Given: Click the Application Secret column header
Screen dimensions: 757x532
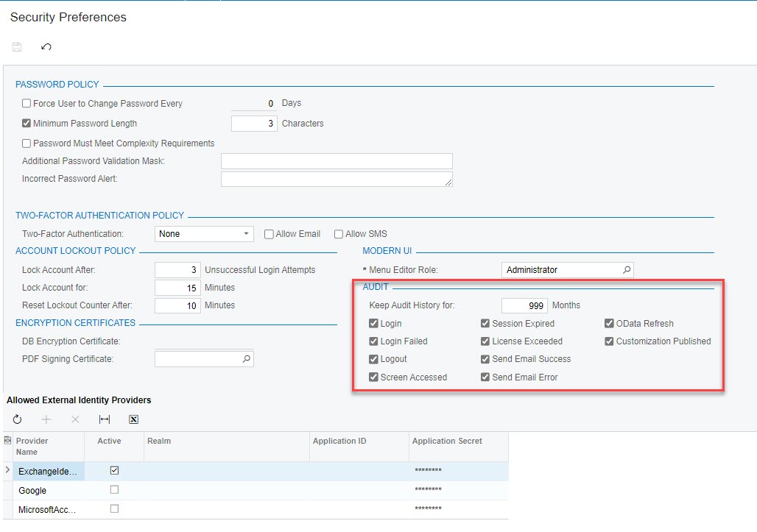Looking at the screenshot, I should pyautogui.click(x=459, y=446).
